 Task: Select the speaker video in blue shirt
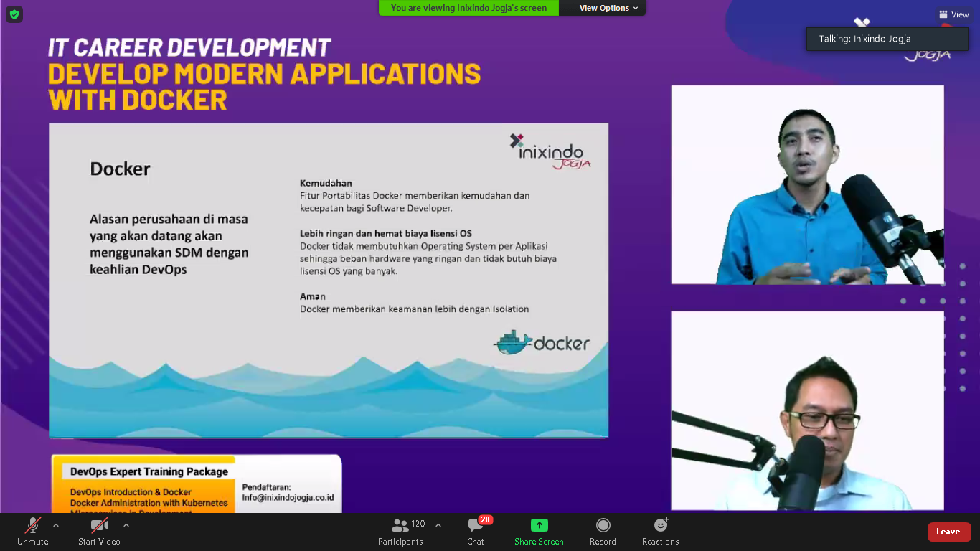click(x=807, y=184)
